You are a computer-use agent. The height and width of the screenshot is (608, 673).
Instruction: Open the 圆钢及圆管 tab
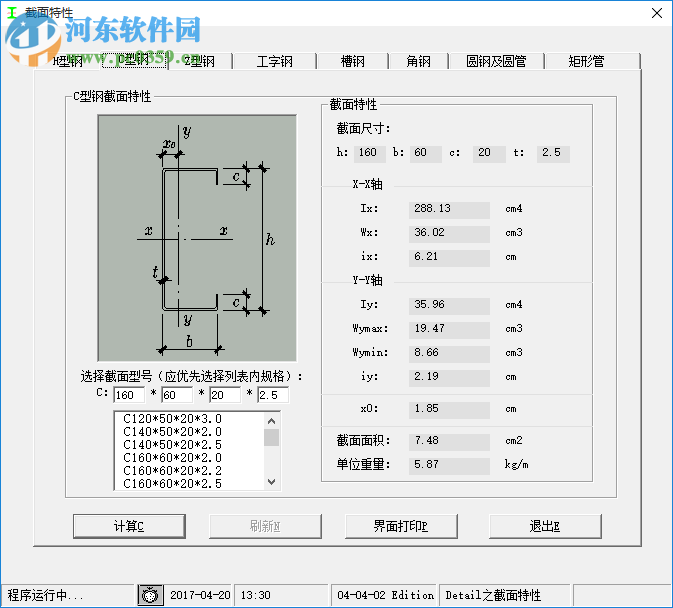(496, 61)
